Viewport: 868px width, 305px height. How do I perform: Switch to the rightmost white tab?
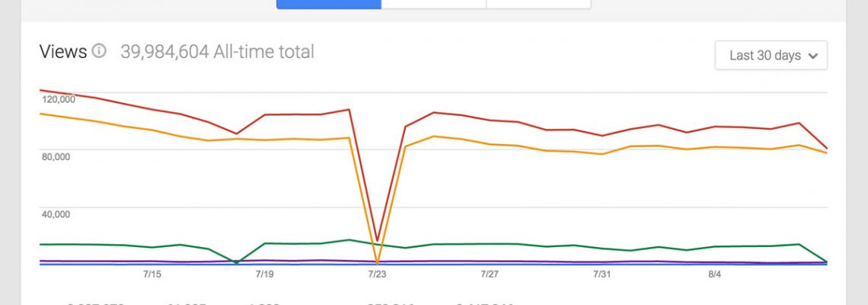click(x=538, y=4)
